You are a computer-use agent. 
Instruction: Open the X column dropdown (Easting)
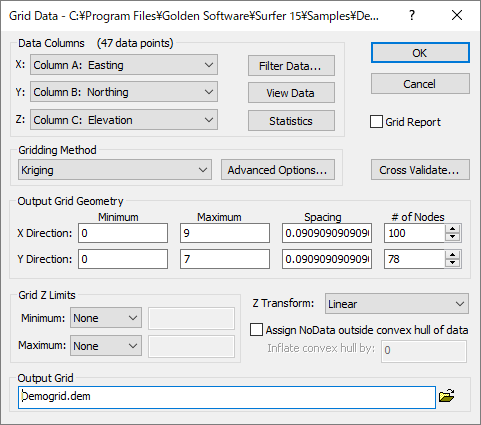click(124, 65)
